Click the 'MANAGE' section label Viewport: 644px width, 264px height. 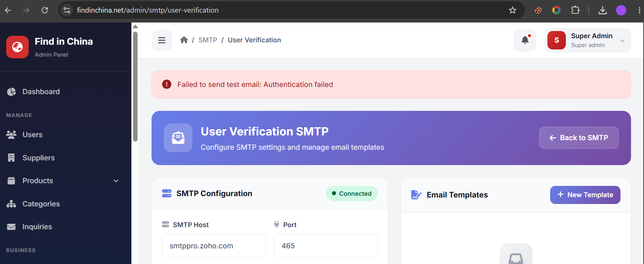[x=19, y=115]
